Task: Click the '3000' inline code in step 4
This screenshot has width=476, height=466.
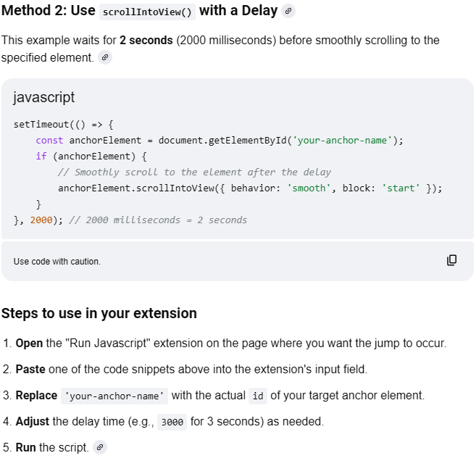Action: [x=172, y=422]
